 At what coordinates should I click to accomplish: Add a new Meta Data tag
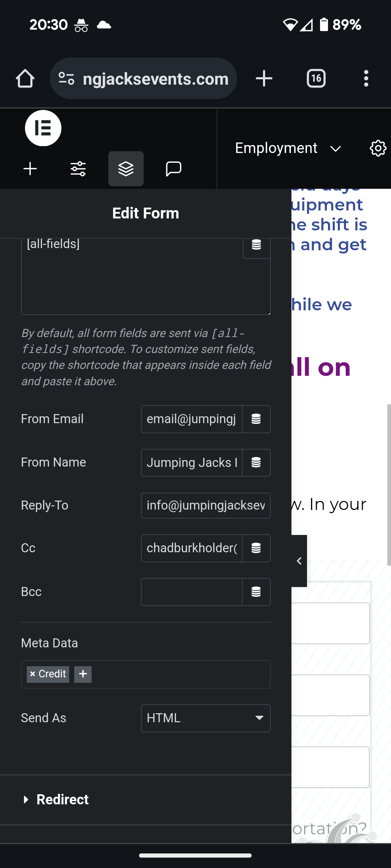pyautogui.click(x=83, y=674)
